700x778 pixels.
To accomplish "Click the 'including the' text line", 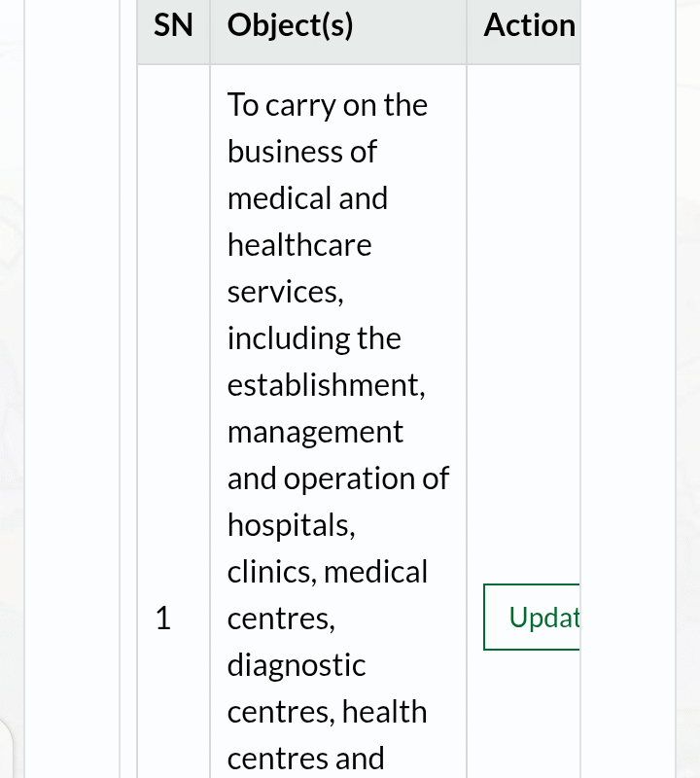I will [x=314, y=338].
